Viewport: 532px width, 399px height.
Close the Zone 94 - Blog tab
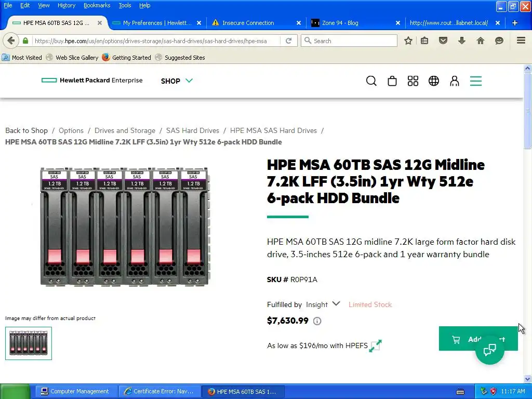pyautogui.click(x=398, y=23)
